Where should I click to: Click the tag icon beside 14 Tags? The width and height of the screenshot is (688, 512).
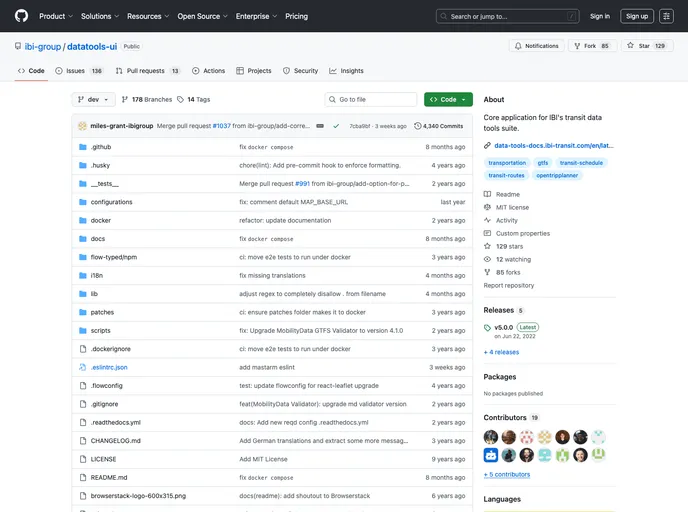point(180,100)
